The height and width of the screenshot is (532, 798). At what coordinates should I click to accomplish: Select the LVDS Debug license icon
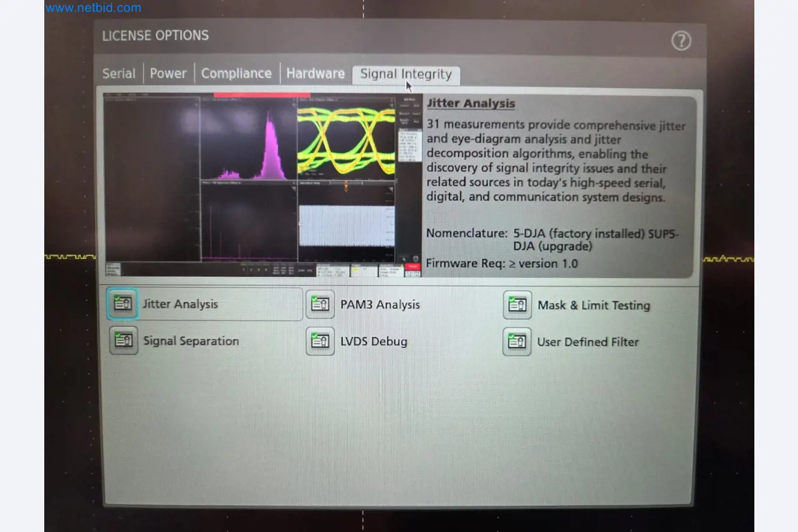(x=320, y=341)
